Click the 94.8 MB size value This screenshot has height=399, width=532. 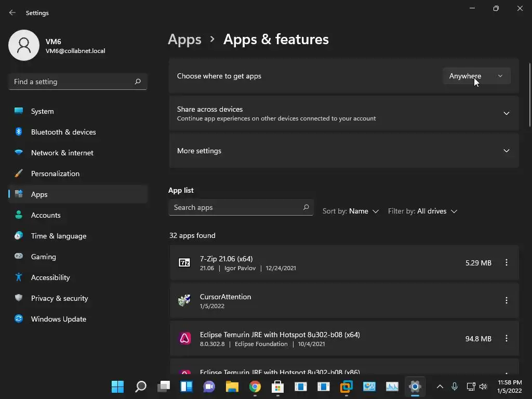tap(478, 339)
